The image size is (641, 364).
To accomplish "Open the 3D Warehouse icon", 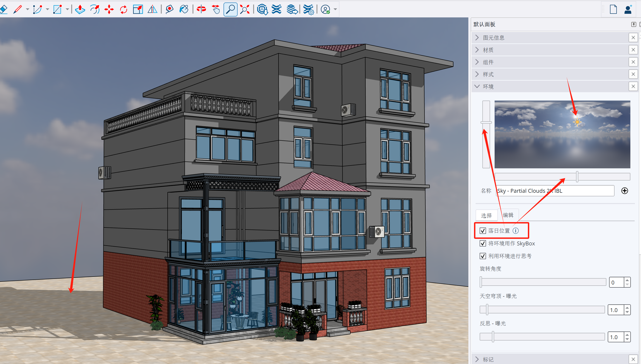I will click(x=262, y=9).
